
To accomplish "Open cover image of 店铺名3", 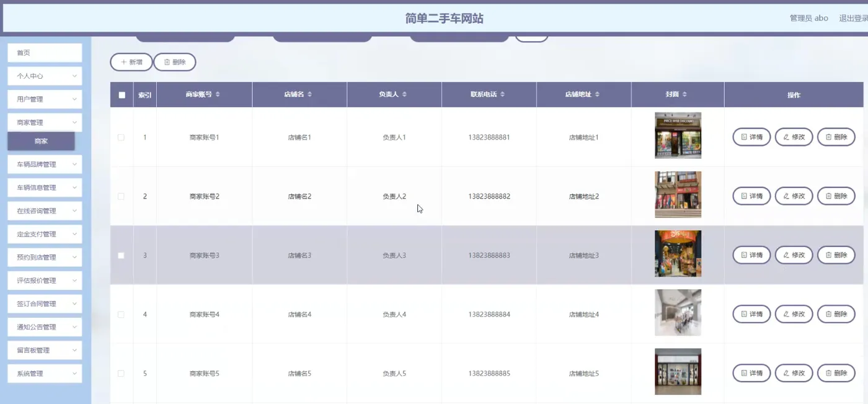I will (678, 253).
